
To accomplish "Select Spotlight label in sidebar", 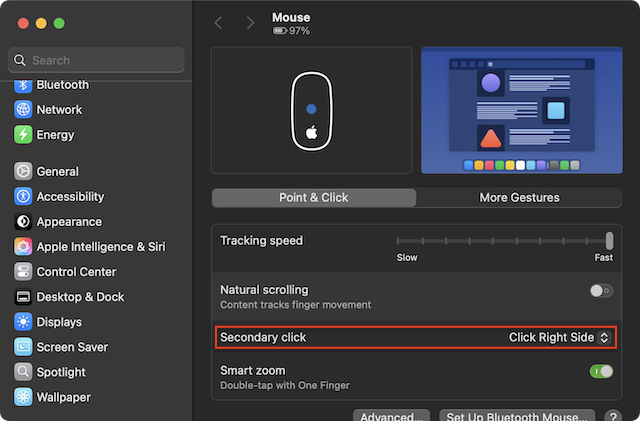I will 61,372.
